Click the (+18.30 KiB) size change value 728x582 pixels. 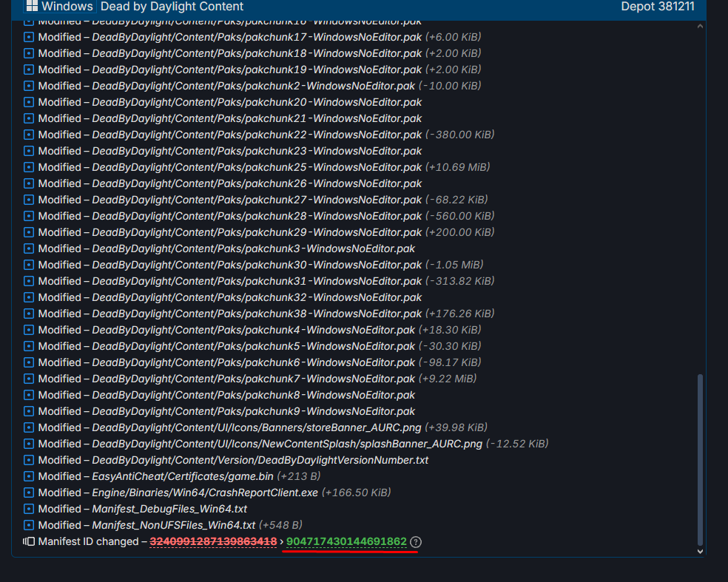point(450,330)
